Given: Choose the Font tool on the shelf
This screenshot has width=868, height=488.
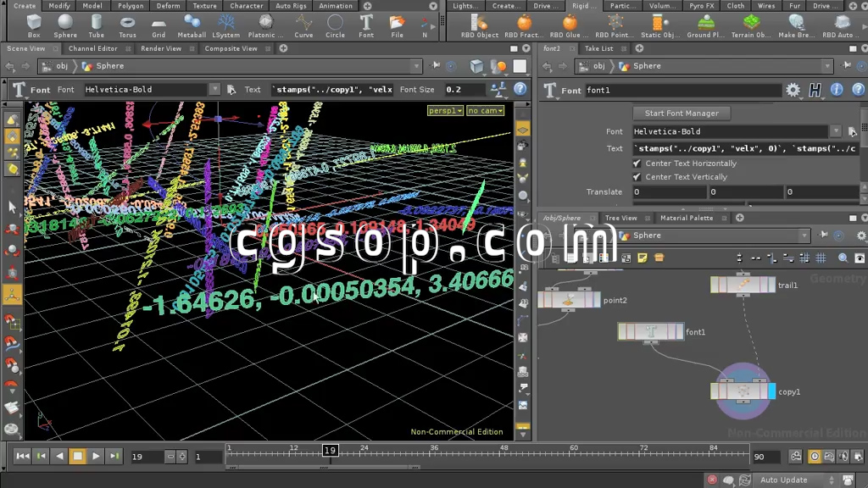Looking at the screenshot, I should 365,25.
